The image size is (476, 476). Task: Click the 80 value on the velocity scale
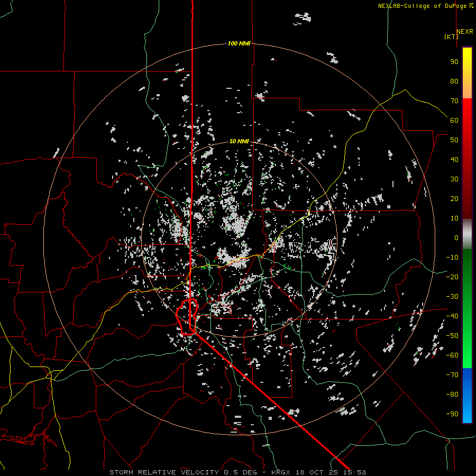pos(454,81)
